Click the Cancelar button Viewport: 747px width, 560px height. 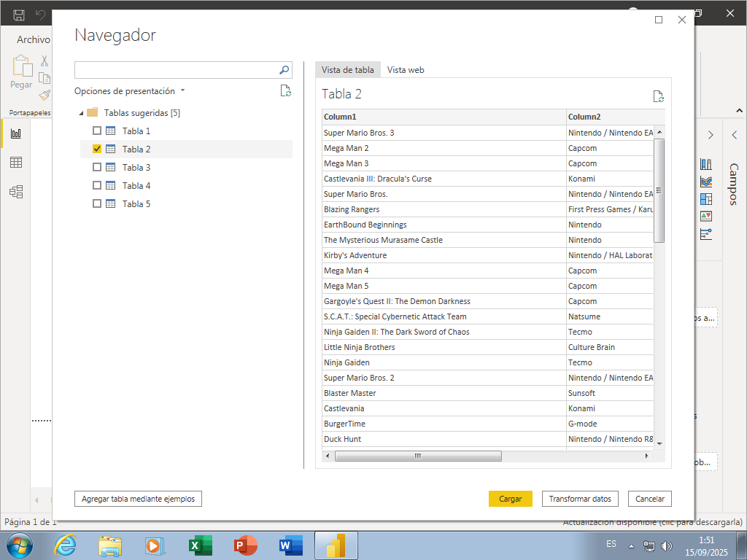click(649, 499)
